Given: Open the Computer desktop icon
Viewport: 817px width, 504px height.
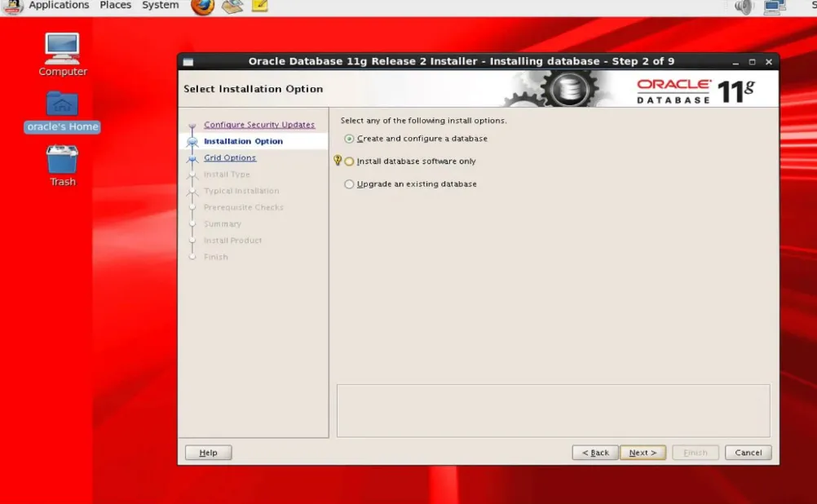Looking at the screenshot, I should pyautogui.click(x=63, y=55).
